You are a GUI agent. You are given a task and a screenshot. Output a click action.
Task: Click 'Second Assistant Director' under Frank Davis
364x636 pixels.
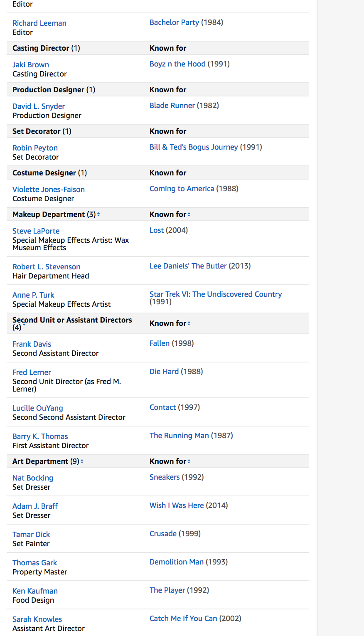point(56,353)
